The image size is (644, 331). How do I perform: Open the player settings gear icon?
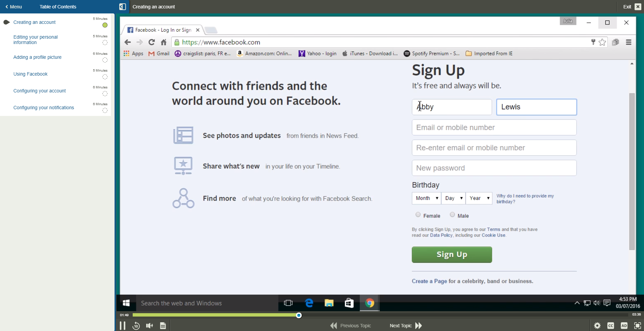tap(598, 325)
